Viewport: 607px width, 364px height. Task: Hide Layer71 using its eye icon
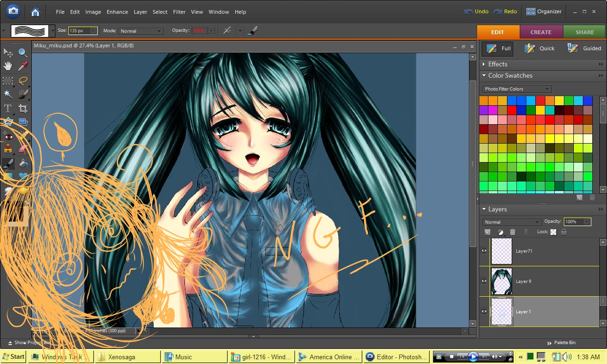(x=484, y=251)
